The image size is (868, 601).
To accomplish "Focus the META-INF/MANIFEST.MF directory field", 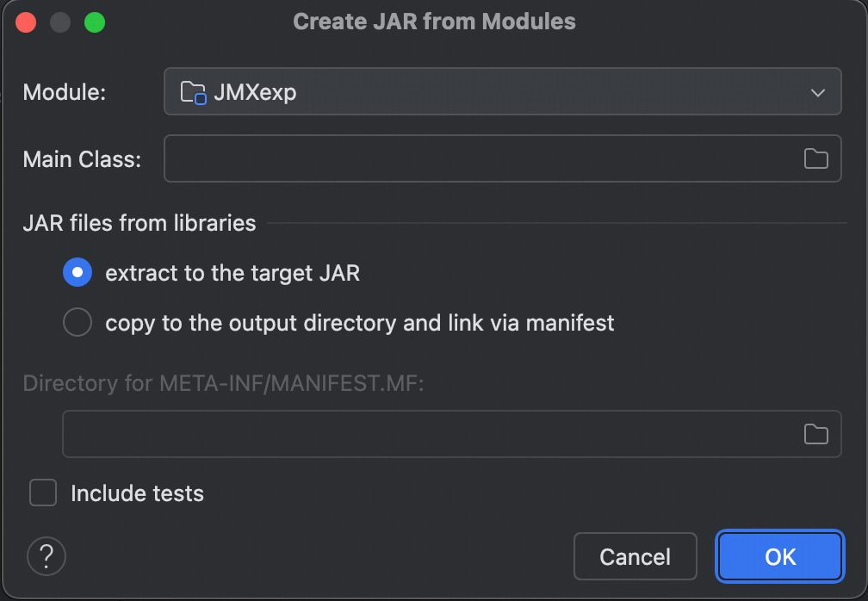I will (x=429, y=434).
